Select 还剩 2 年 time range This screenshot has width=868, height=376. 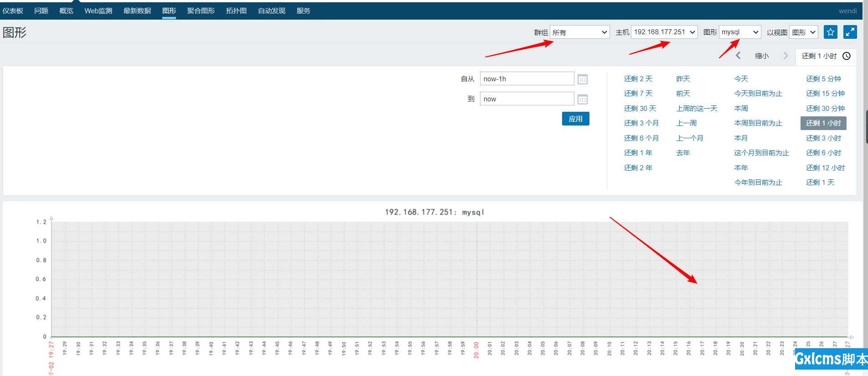pos(638,167)
